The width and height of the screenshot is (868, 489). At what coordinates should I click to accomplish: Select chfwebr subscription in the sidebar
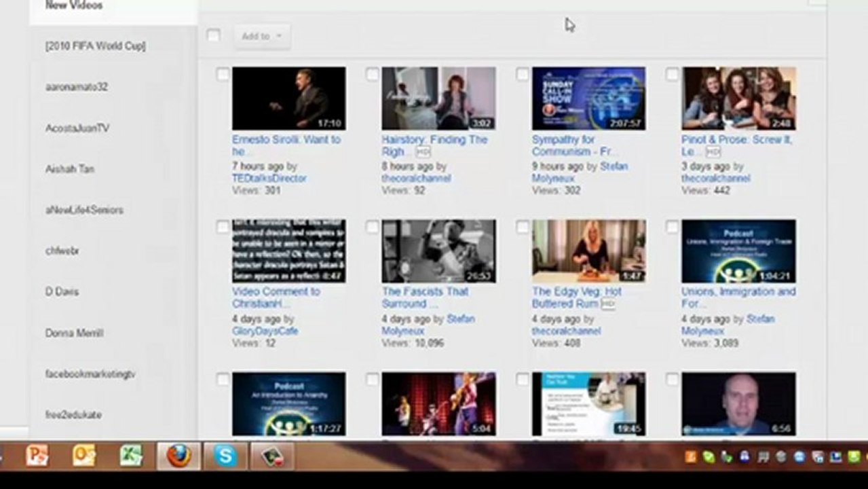(x=62, y=251)
